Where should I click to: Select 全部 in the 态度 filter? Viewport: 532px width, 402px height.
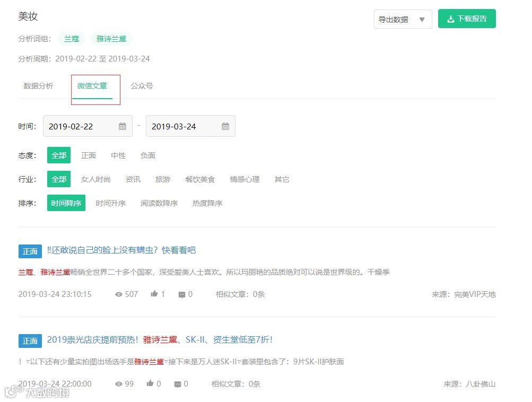(x=59, y=155)
